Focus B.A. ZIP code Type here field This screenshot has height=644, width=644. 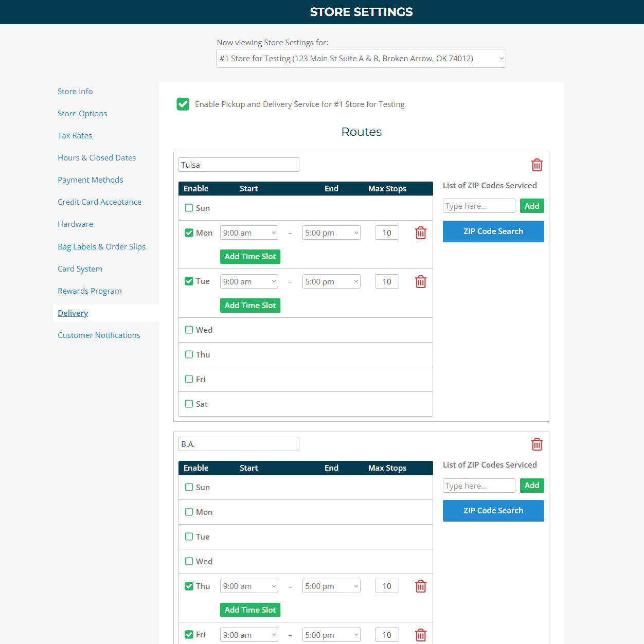[479, 486]
